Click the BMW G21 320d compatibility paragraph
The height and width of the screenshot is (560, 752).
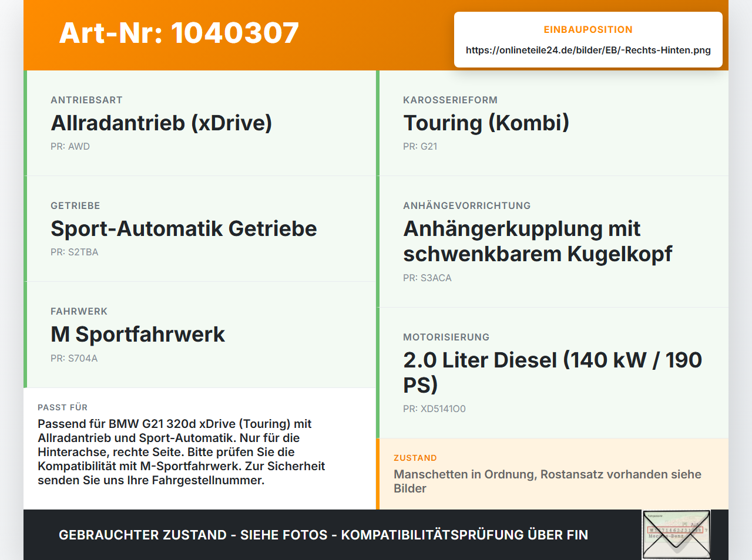point(181,452)
